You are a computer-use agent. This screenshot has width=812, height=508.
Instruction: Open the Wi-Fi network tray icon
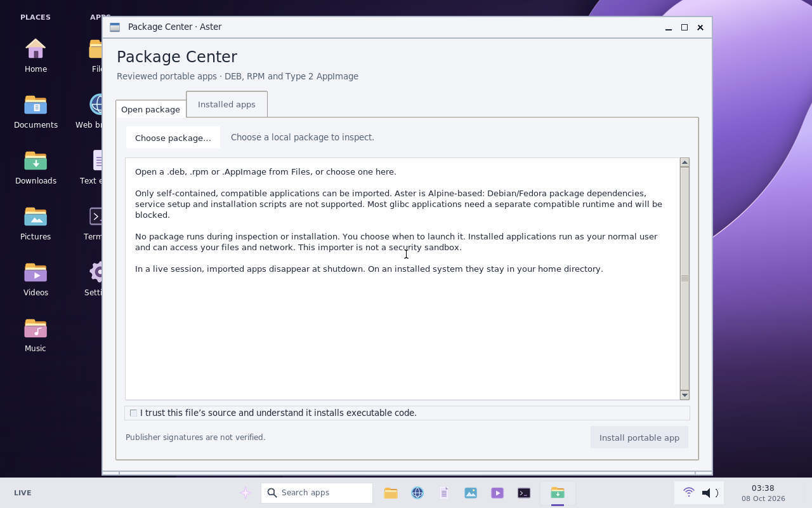coord(688,492)
